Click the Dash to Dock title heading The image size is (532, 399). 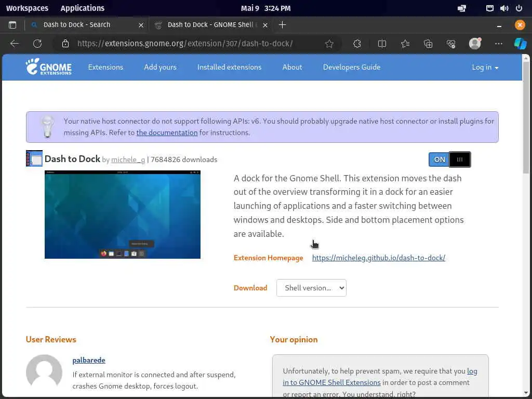(x=72, y=159)
